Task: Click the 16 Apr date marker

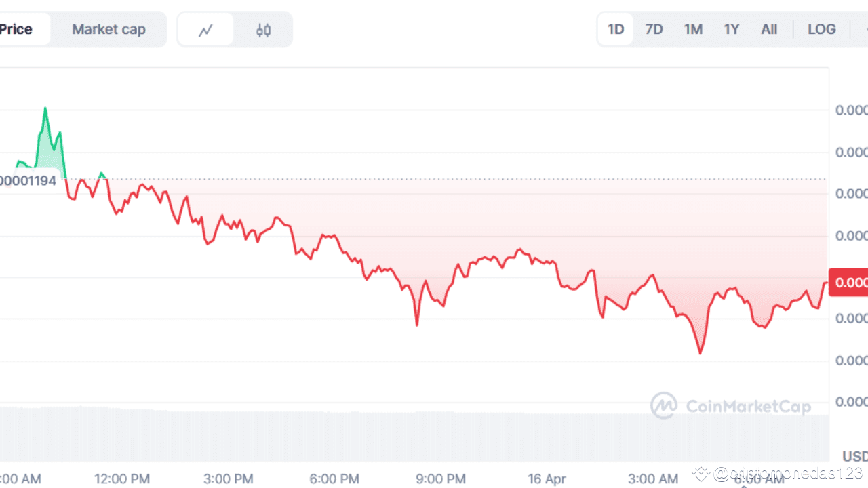Action: point(547,479)
